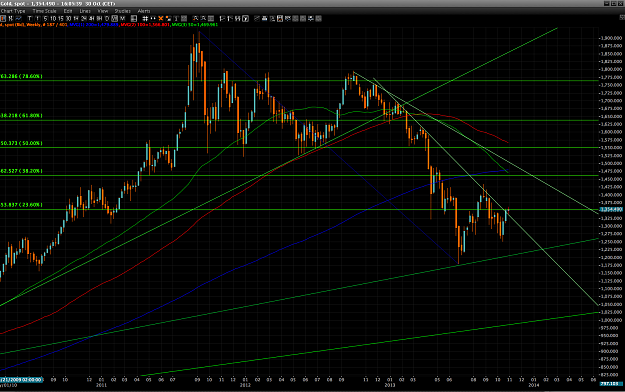Select the text annotation T tool icon
The image size is (625, 392).
pos(176,18)
